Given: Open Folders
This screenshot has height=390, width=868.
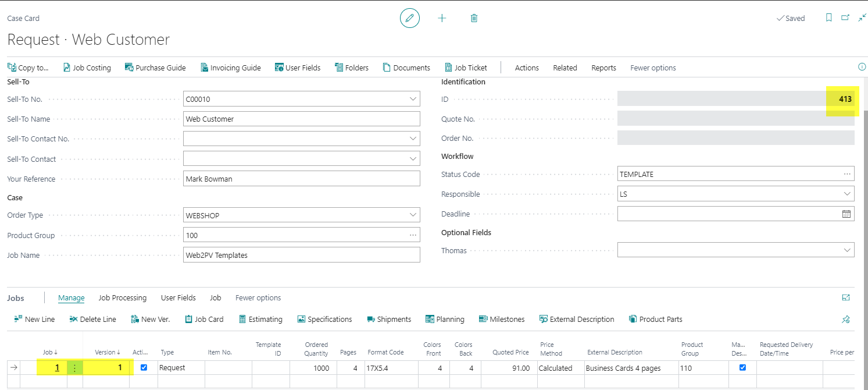Looking at the screenshot, I should pos(352,68).
